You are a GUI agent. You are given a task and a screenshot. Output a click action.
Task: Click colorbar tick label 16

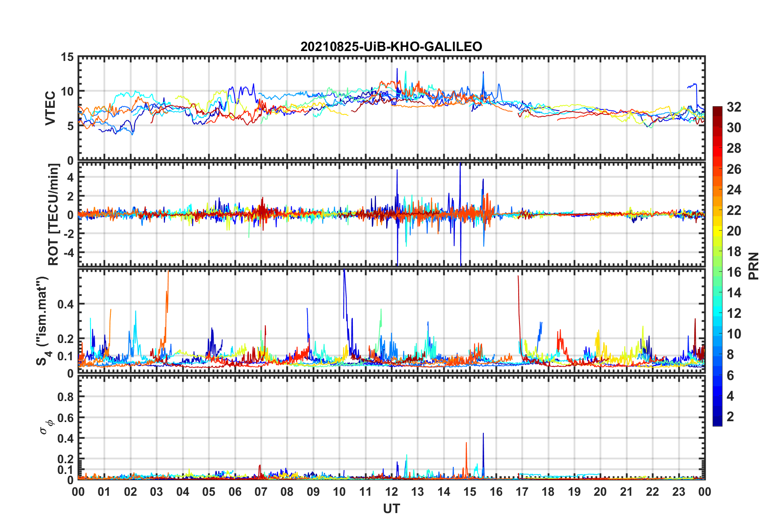tap(734, 272)
